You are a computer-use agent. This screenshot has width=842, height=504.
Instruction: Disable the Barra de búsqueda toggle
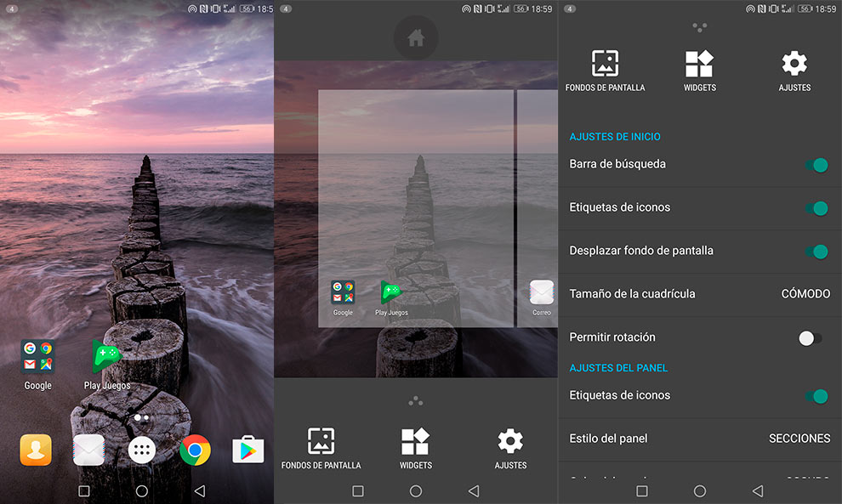click(x=816, y=165)
